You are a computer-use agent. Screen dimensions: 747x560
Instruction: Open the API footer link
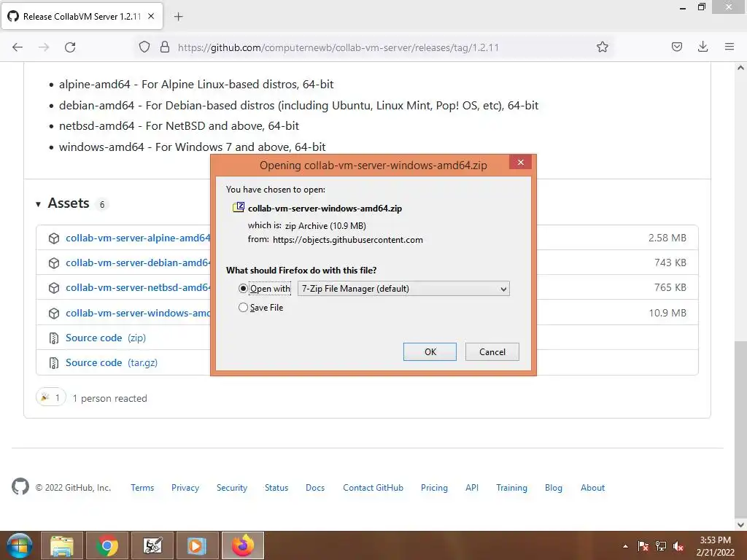tap(472, 488)
